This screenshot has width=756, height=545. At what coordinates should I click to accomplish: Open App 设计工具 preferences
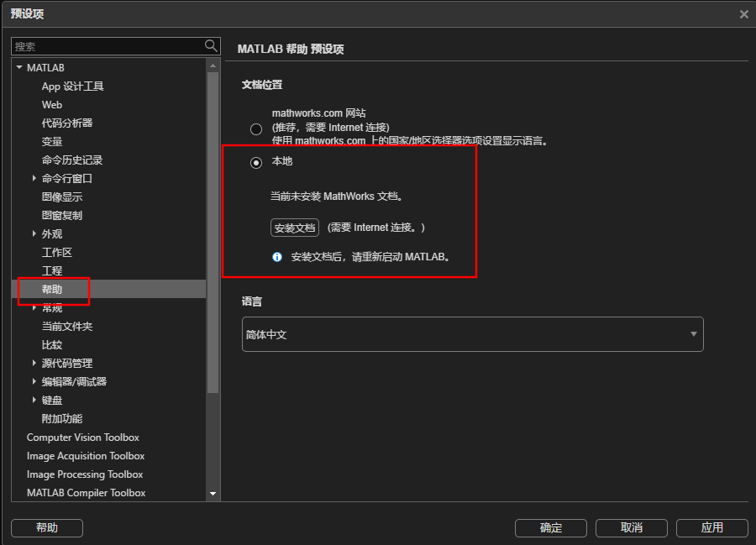tap(73, 86)
